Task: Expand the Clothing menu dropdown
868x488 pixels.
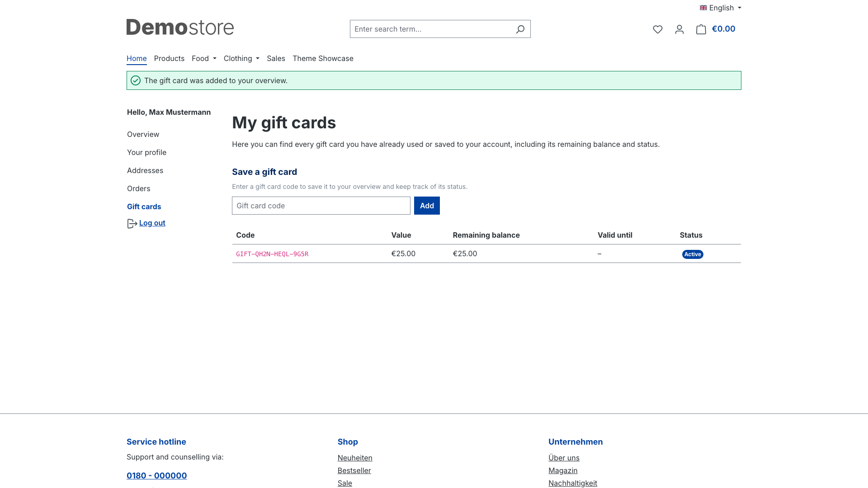Action: click(x=241, y=58)
